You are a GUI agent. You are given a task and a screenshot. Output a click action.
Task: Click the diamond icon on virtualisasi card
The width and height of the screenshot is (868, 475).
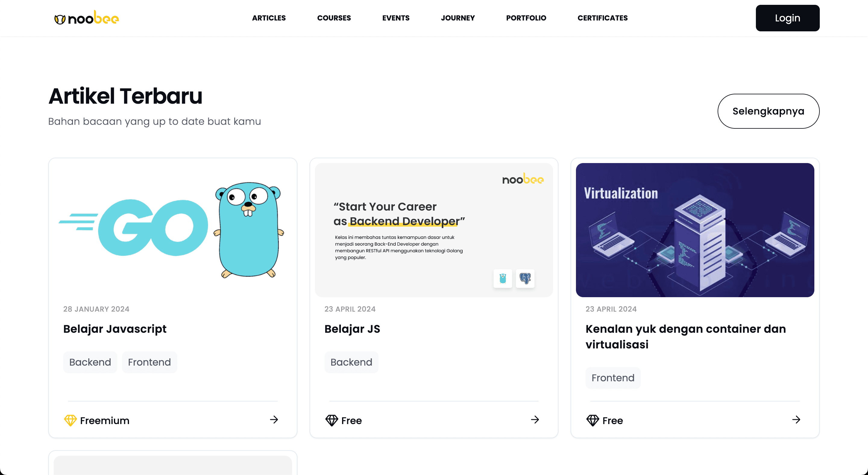(593, 420)
